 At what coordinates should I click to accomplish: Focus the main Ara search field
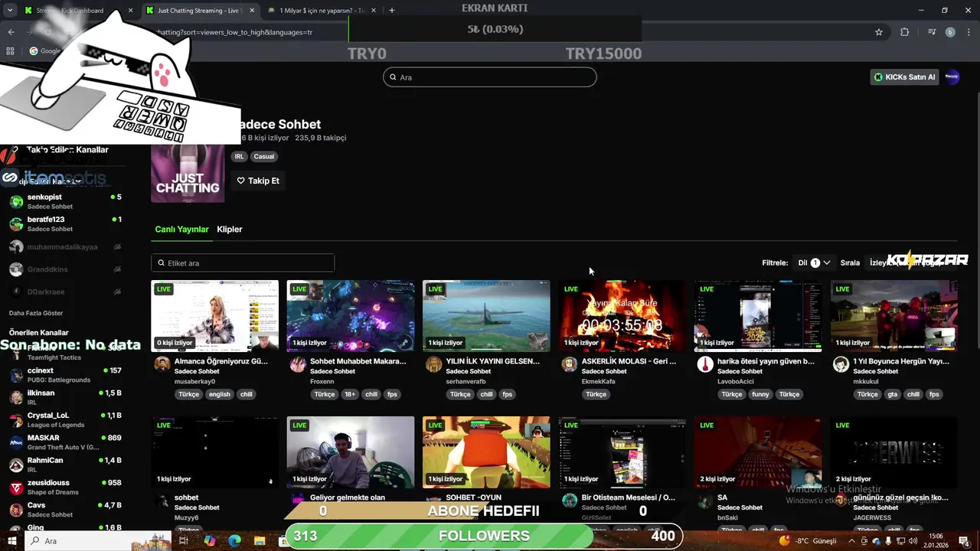490,77
